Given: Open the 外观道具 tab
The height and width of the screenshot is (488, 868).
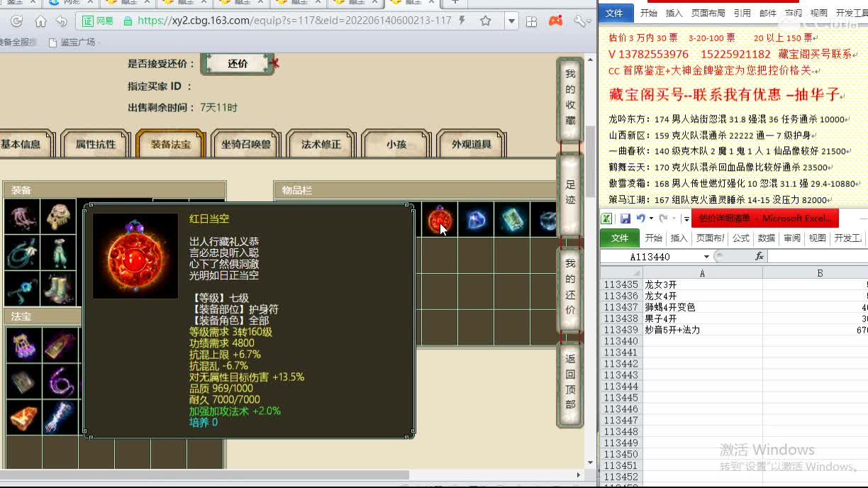Looking at the screenshot, I should 472,144.
